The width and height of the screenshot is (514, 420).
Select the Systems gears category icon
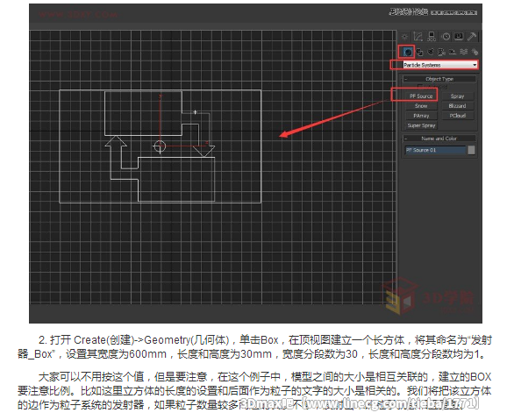[x=475, y=52]
